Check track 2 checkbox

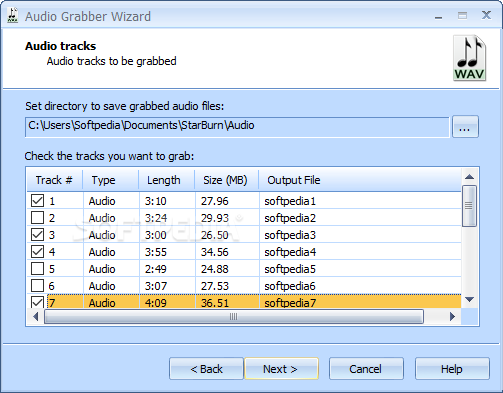(x=37, y=218)
